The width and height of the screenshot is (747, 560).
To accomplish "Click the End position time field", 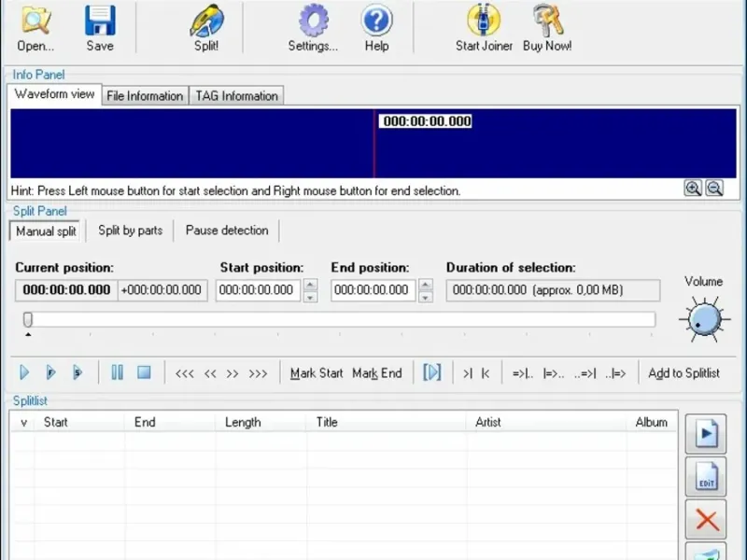I will (x=373, y=290).
